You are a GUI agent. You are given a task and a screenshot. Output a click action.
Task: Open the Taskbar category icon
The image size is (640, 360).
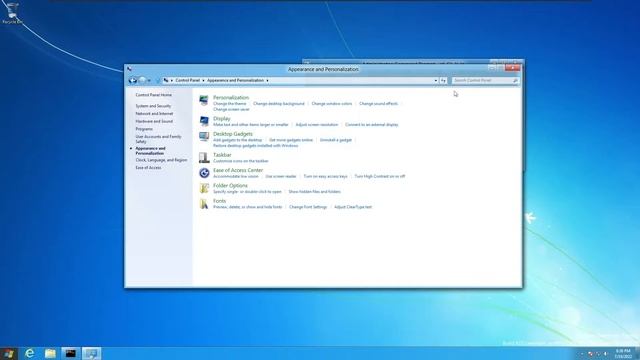pos(204,158)
